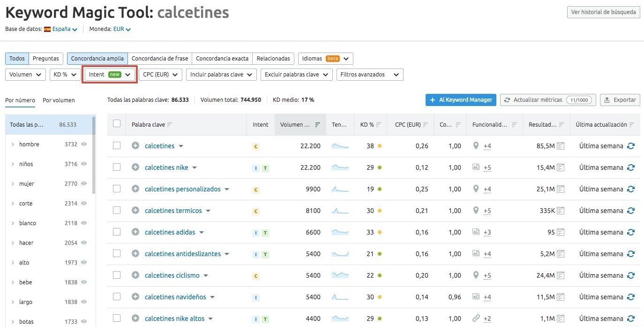Sort table using Volumen column sort icon
Viewport: 644px width, 327px height.
pyautogui.click(x=318, y=125)
